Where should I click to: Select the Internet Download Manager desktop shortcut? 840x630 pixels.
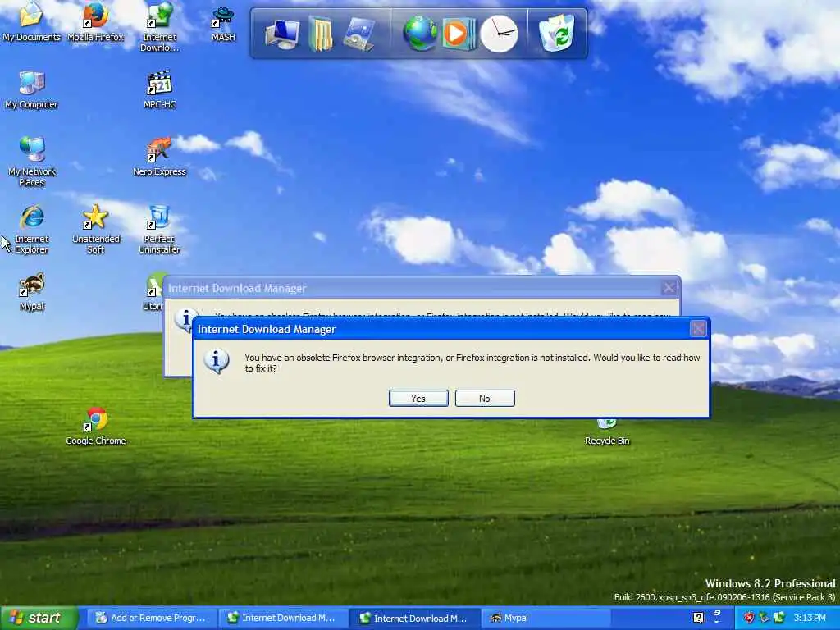[x=160, y=27]
